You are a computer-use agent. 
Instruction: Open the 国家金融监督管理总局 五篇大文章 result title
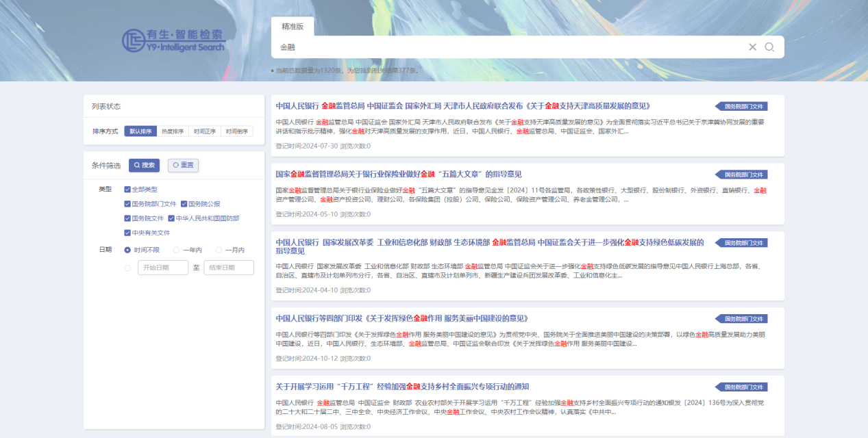[x=399, y=175]
